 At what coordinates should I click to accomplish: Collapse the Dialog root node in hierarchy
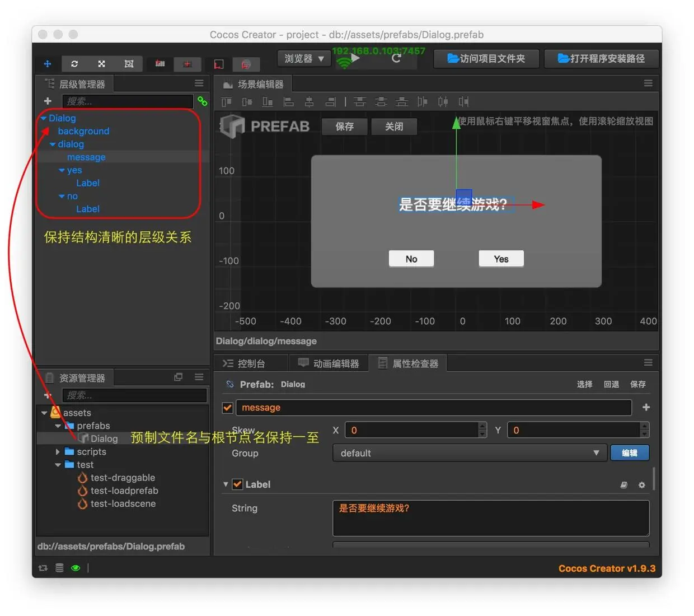point(43,118)
